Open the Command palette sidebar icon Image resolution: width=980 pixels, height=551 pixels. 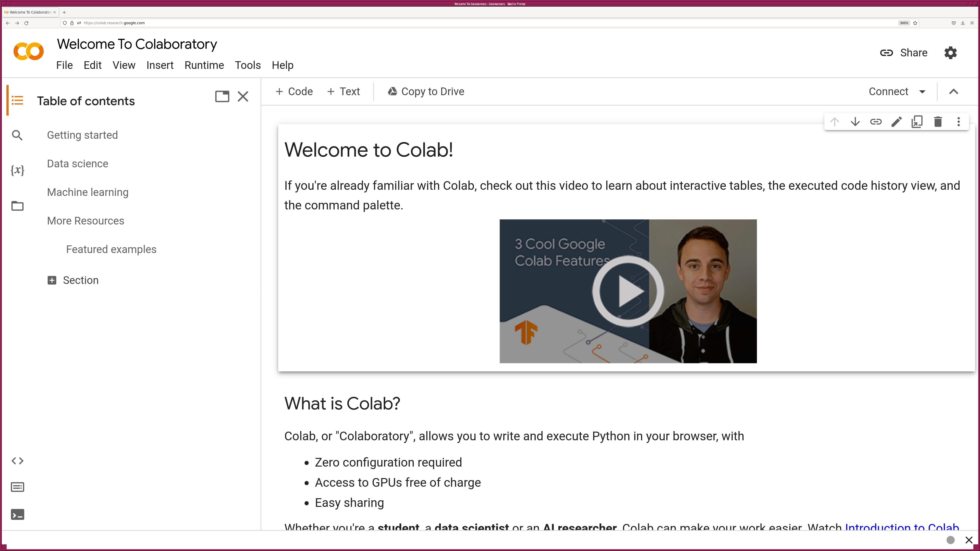point(18,487)
